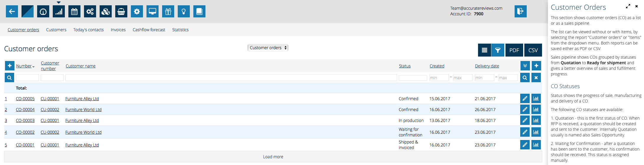Open the Customer orders report dropdown

tap(268, 48)
